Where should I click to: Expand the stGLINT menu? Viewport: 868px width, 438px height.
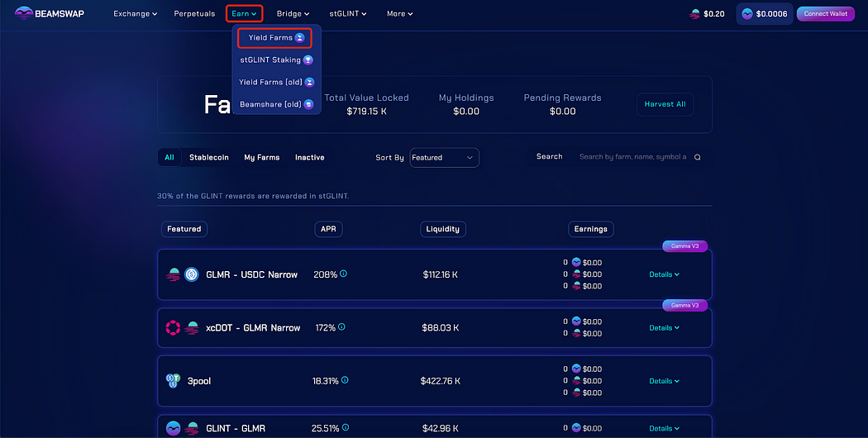pos(348,14)
